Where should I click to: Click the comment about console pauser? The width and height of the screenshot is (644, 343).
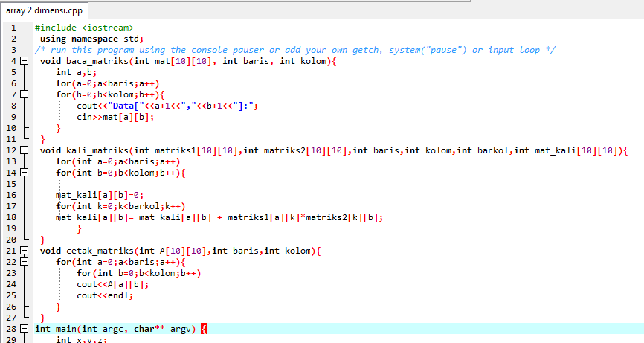(295, 50)
